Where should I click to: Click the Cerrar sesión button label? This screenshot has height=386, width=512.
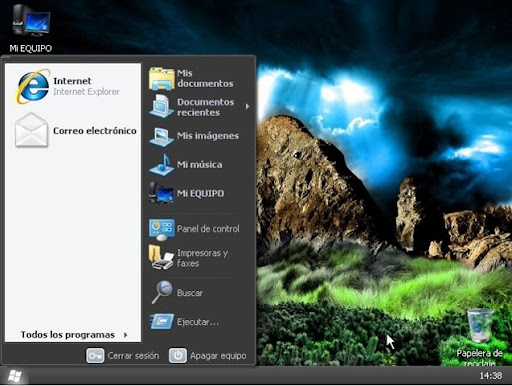133,356
